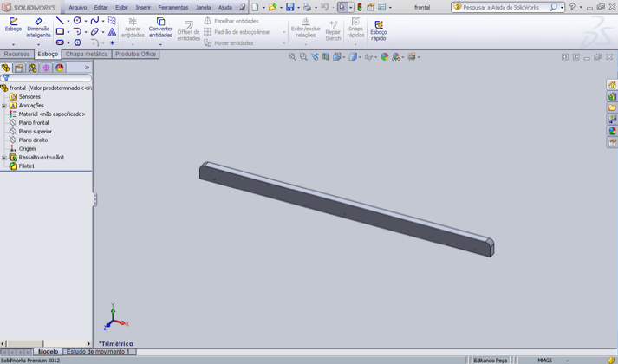The image size is (618, 364).
Task: Click Edit appearance color ball icon
Action: (384, 56)
